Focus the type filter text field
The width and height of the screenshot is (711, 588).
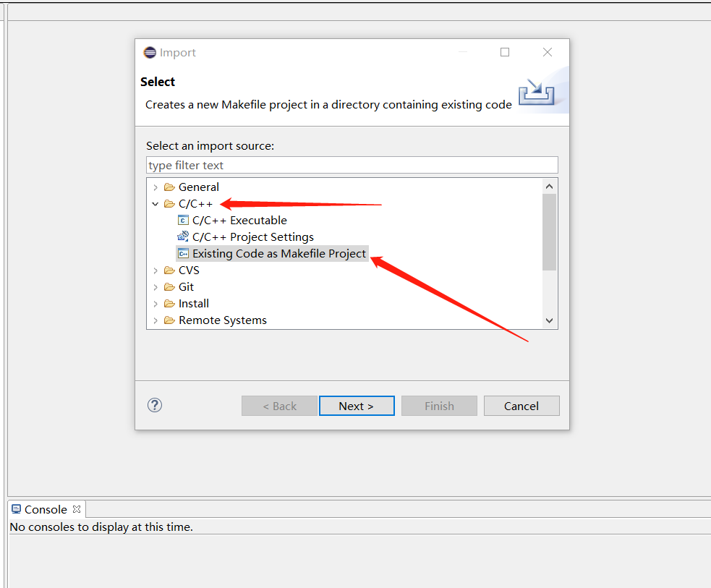coord(352,165)
